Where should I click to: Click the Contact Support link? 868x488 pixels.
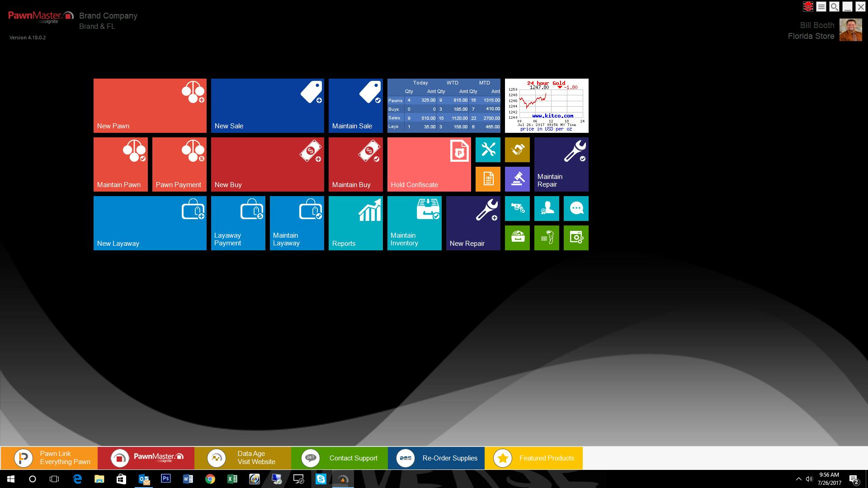tap(340, 458)
